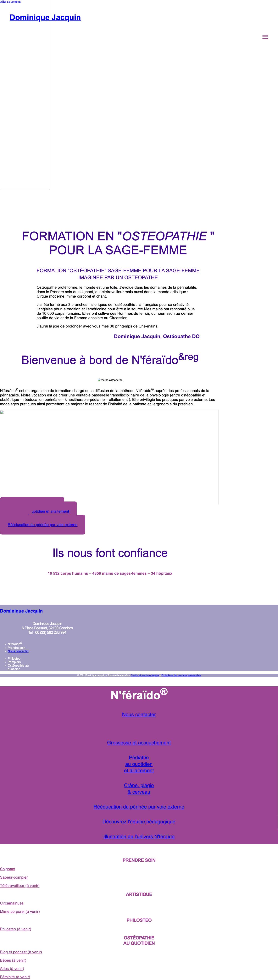Viewport: 278px width, 980px height.
Task: Open the Sapeur-pompier link
Action: pos(14,877)
